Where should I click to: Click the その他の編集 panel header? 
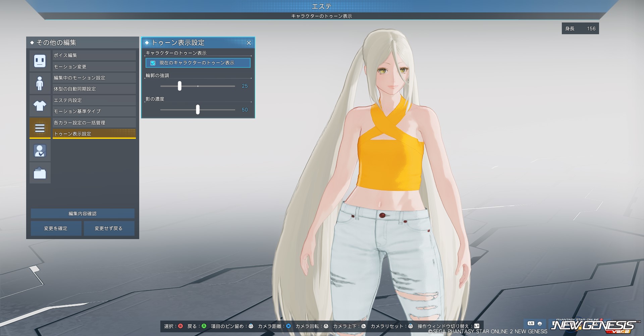click(x=83, y=43)
